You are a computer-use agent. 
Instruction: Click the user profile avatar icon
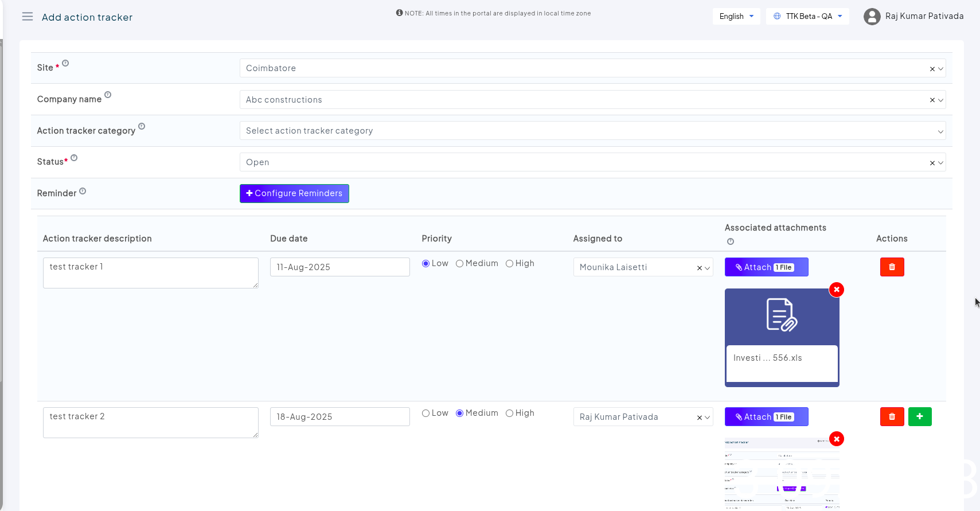[872, 17]
